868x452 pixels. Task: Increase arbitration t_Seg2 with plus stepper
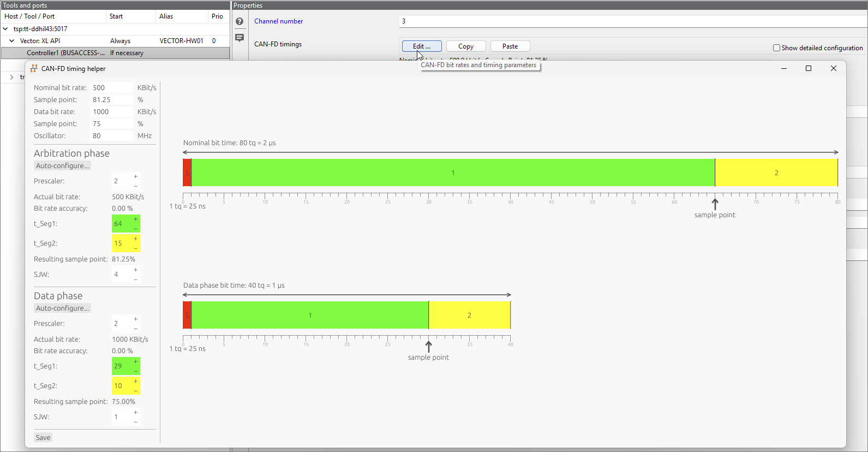click(136, 239)
